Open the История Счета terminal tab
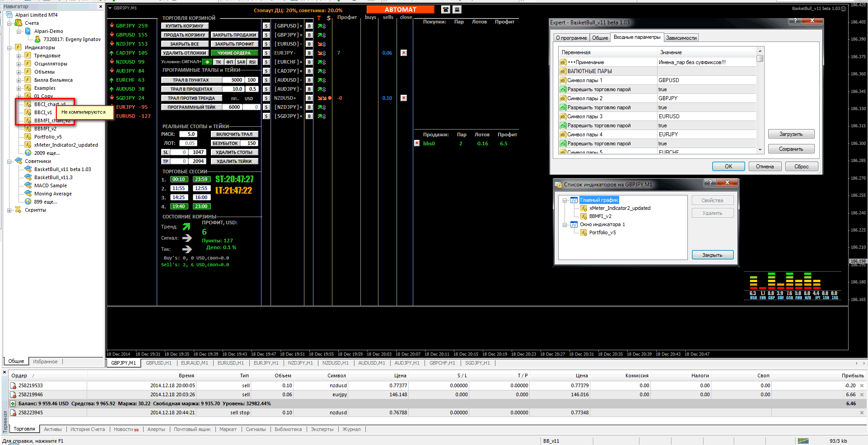The height and width of the screenshot is (445, 868). click(88, 429)
